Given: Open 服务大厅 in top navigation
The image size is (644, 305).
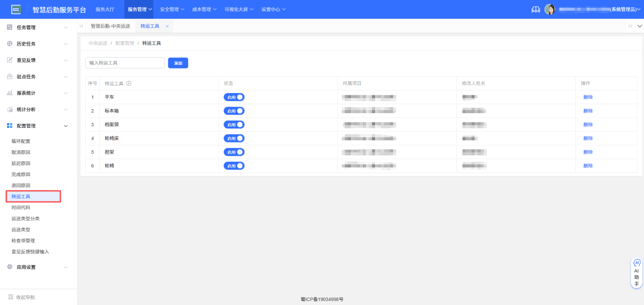Looking at the screenshot, I should pyautogui.click(x=105, y=10).
